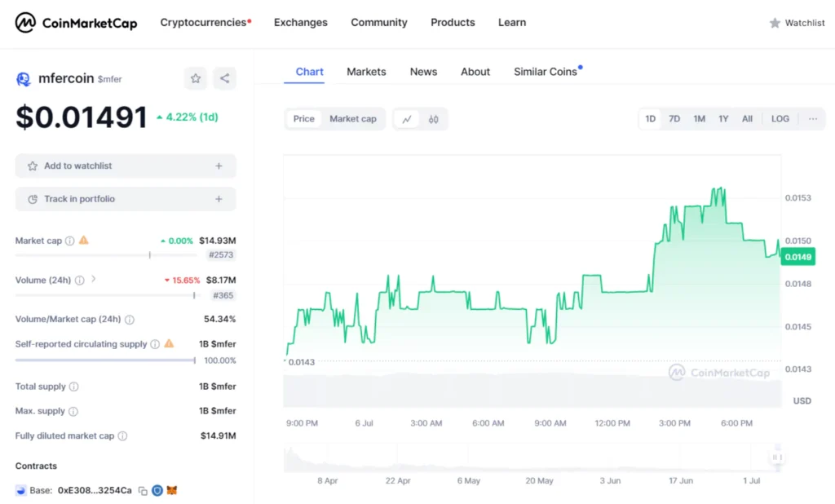Click the $8.17M volume value
The width and height of the screenshot is (835, 504).
pos(221,281)
